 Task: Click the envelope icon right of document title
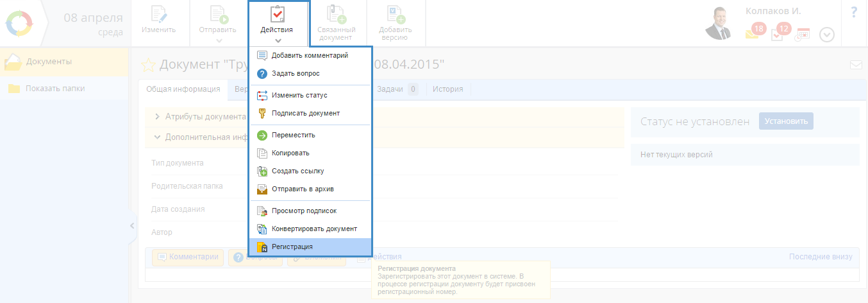tap(855, 65)
